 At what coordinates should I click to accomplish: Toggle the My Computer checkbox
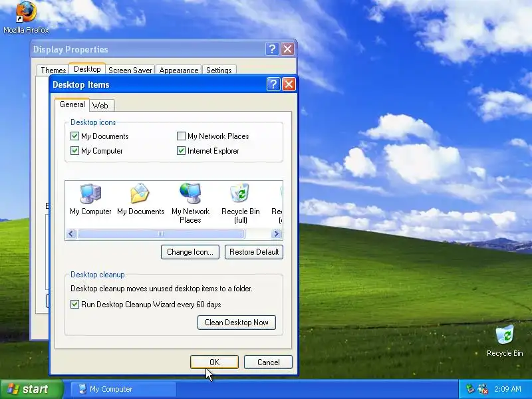coord(74,151)
